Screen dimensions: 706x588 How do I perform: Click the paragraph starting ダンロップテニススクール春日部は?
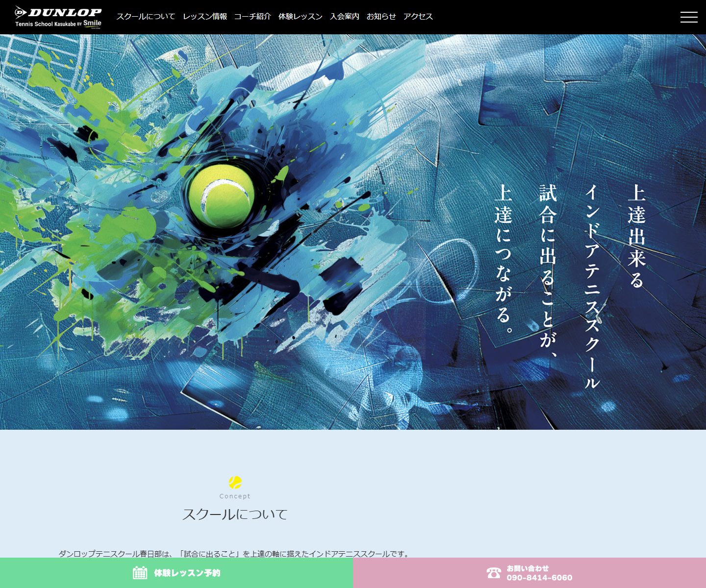[x=235, y=554]
